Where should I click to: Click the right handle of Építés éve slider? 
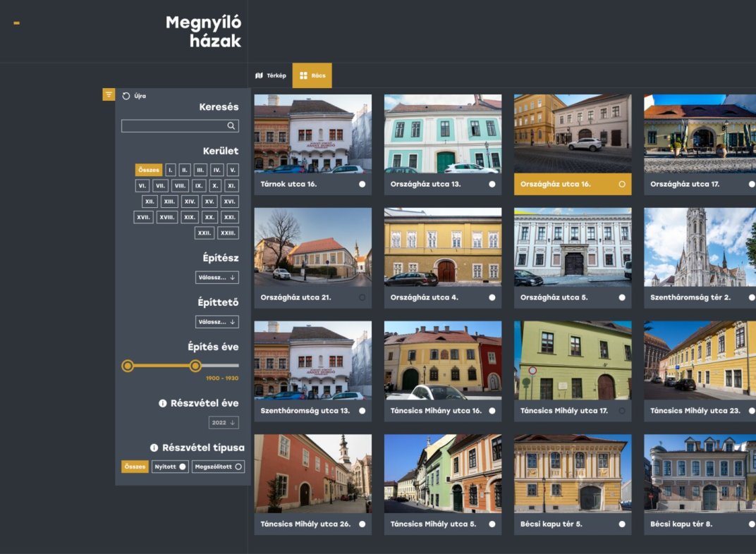tap(195, 366)
